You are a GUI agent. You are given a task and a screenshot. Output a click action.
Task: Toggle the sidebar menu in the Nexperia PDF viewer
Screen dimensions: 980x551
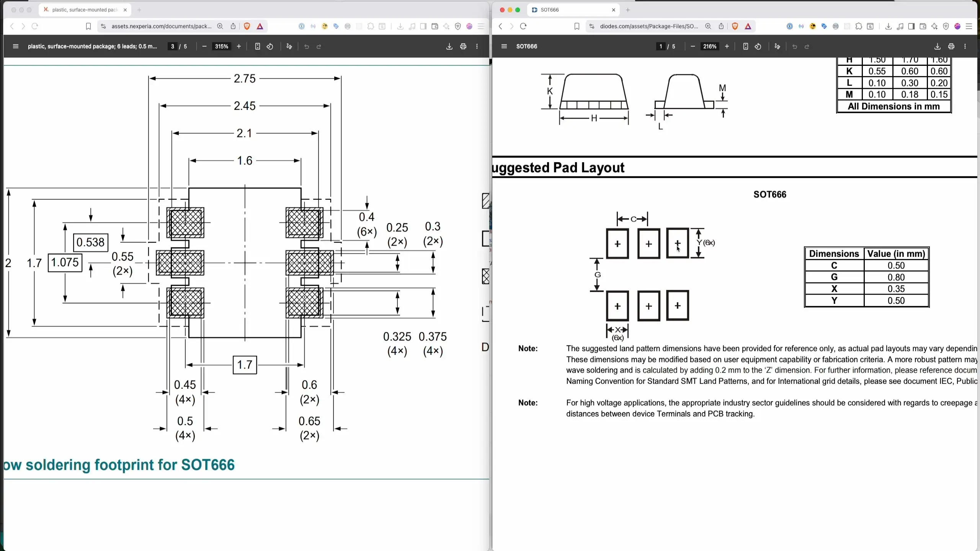pos(16,46)
